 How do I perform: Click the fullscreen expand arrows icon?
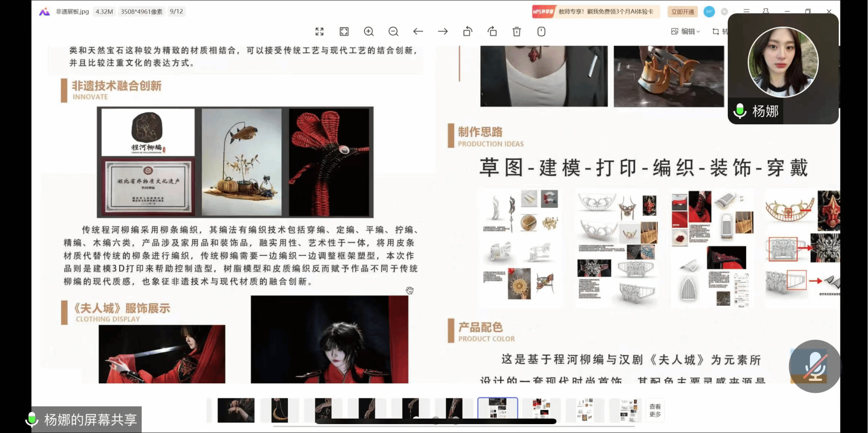tap(320, 31)
